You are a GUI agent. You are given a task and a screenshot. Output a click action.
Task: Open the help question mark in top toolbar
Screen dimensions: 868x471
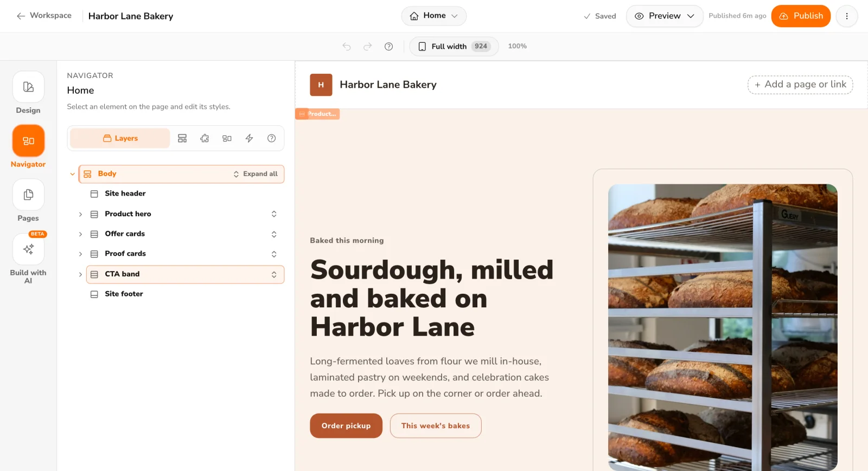pos(388,47)
